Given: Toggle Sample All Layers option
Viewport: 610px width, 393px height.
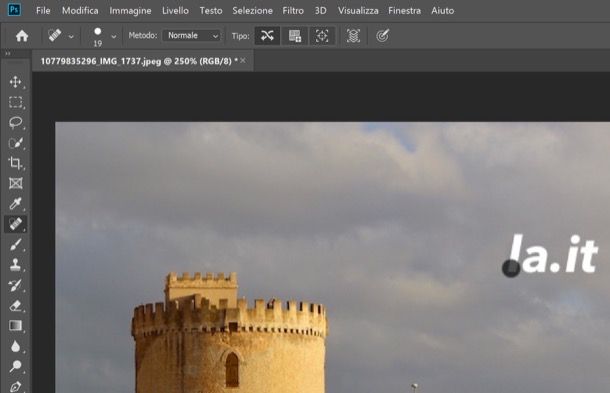Looking at the screenshot, I should [x=353, y=36].
